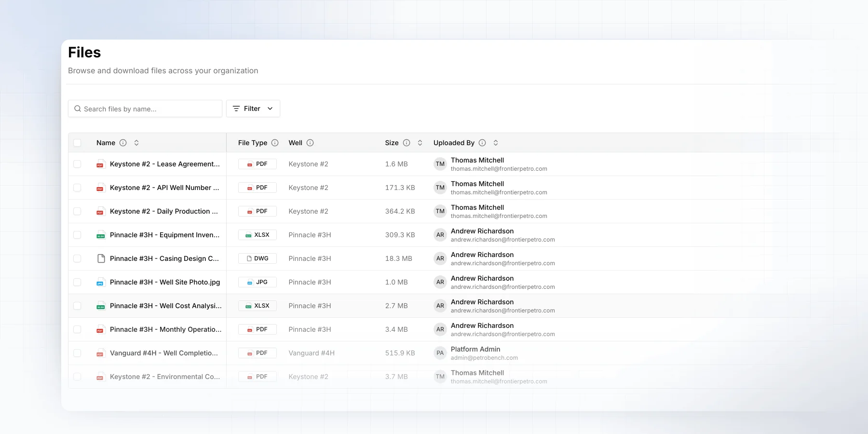Viewport: 868px width, 434px height.
Task: Click the 18.3 MB size cell
Action: [399, 258]
